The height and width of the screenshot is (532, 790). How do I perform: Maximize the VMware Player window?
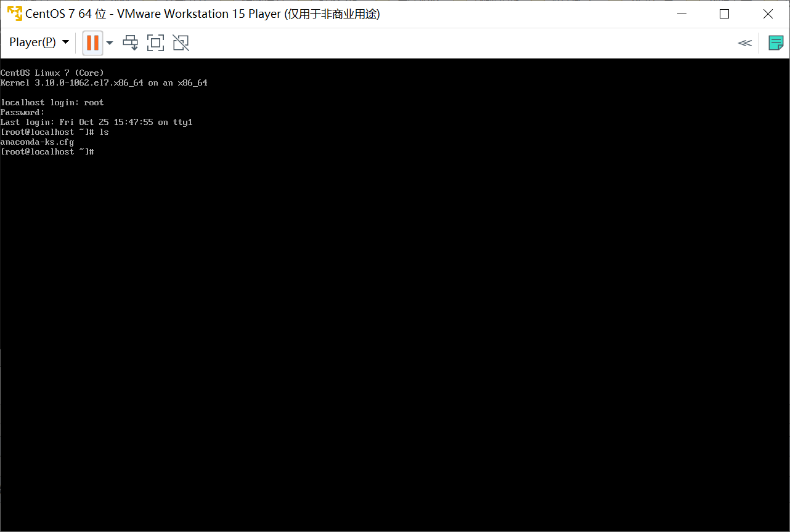(725, 14)
